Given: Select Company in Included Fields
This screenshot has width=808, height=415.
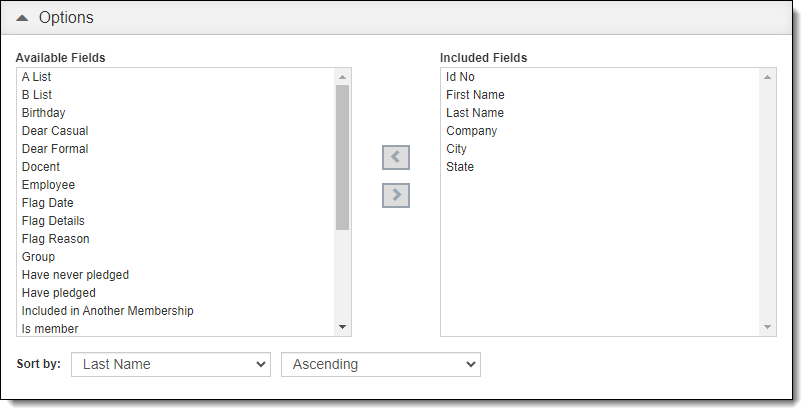Looking at the screenshot, I should (471, 131).
